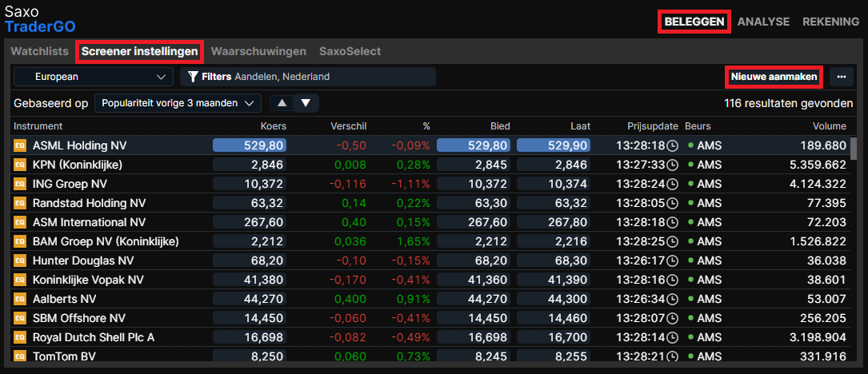Viewport: 868px width, 374px height.
Task: Click the filter funnel icon
Action: tap(193, 77)
